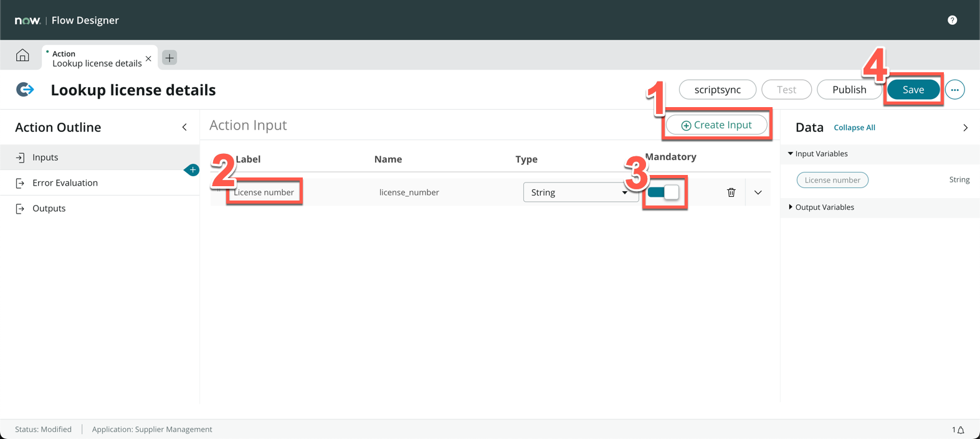Expand the Output Variables section
The width and height of the screenshot is (980, 439).
(791, 207)
